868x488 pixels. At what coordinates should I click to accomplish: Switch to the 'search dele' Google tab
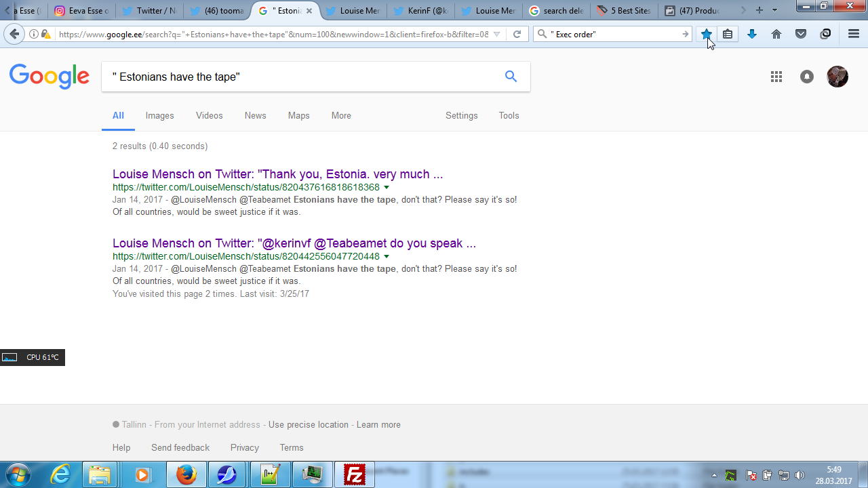pos(556,11)
